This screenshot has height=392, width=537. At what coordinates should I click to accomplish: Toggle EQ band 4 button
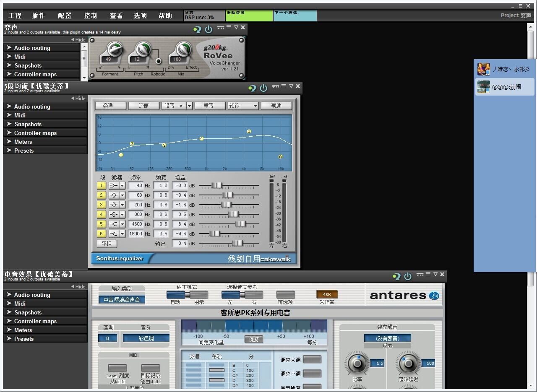click(x=101, y=214)
